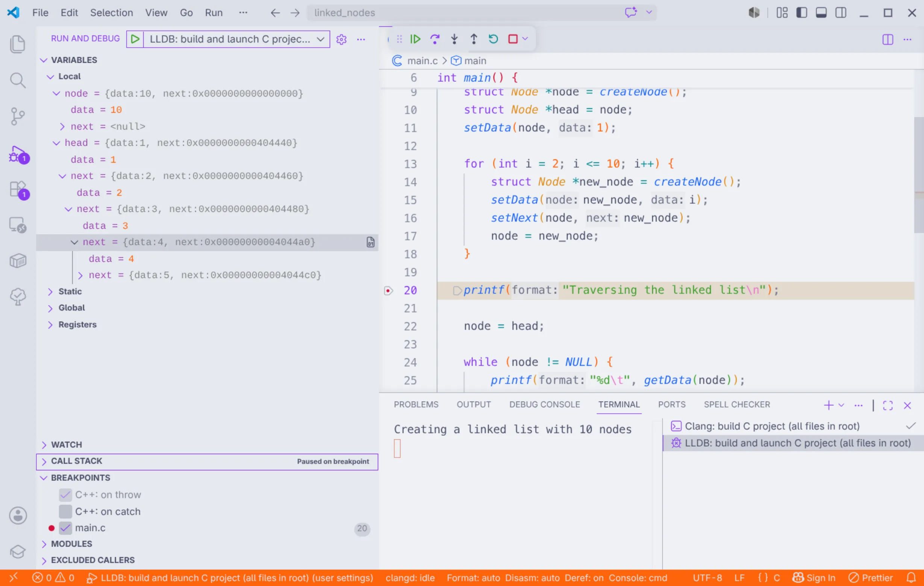Open the File menu

(x=40, y=13)
